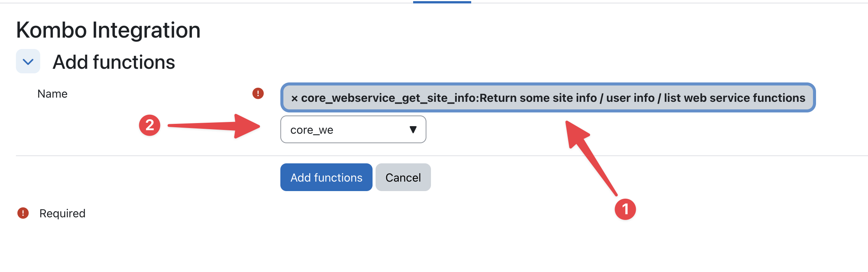Open the function list dropdown arrow
The width and height of the screenshot is (868, 272).
click(413, 130)
